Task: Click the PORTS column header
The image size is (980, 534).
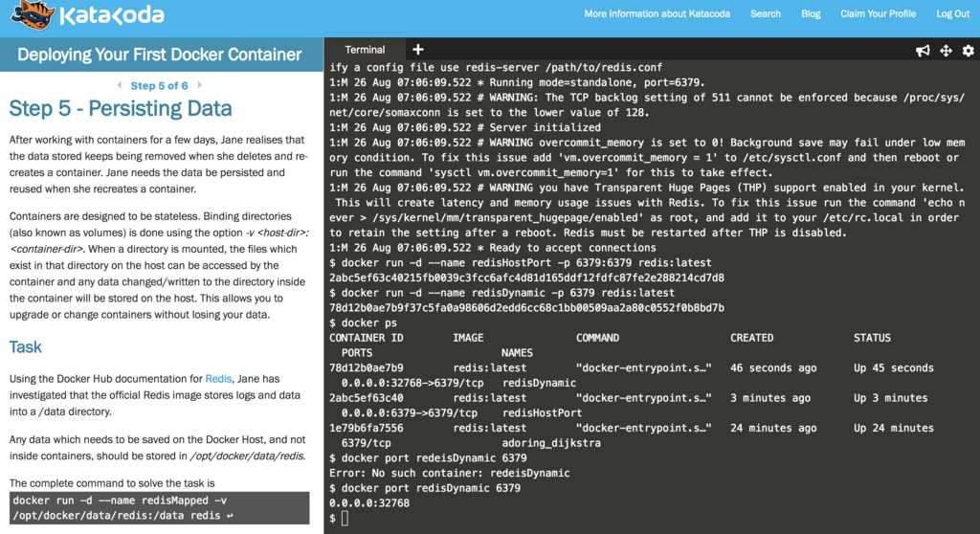Action: click(x=357, y=353)
